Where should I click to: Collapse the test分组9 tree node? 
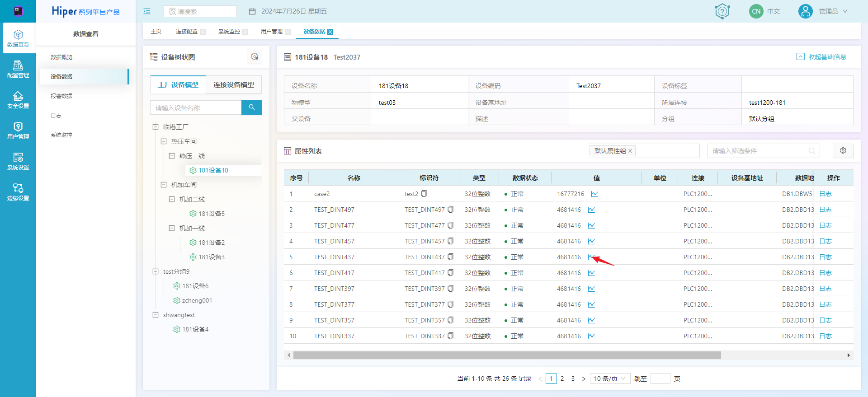coord(156,271)
